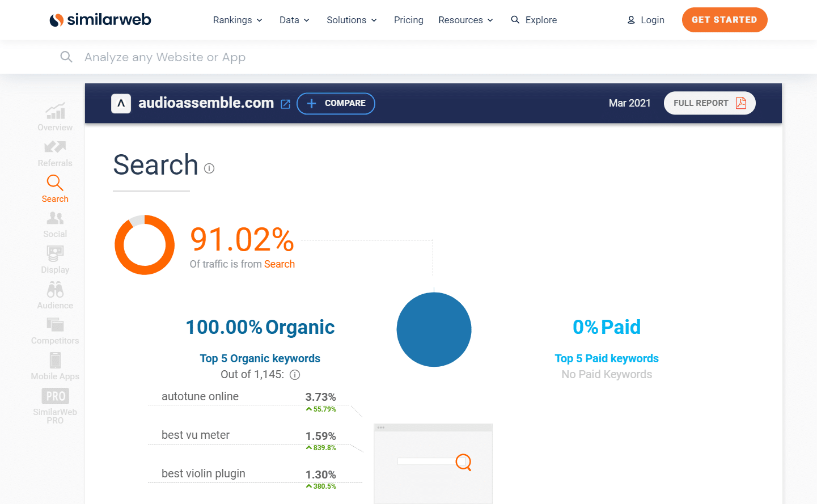Expand the Rankings dropdown menu
817x504 pixels.
point(237,20)
